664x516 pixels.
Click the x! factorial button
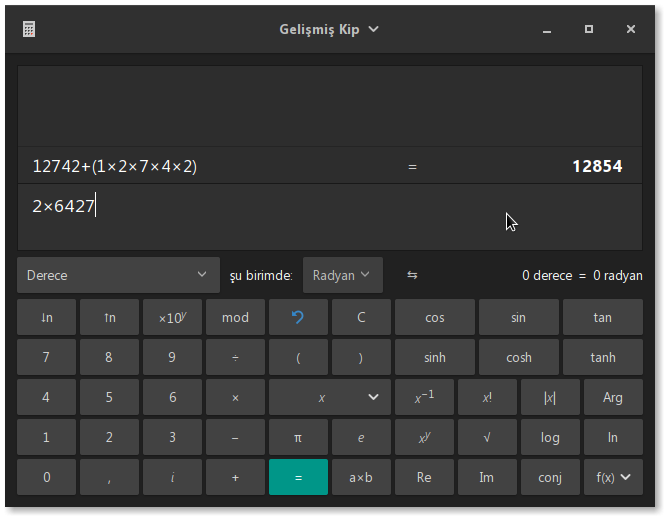pyautogui.click(x=487, y=397)
